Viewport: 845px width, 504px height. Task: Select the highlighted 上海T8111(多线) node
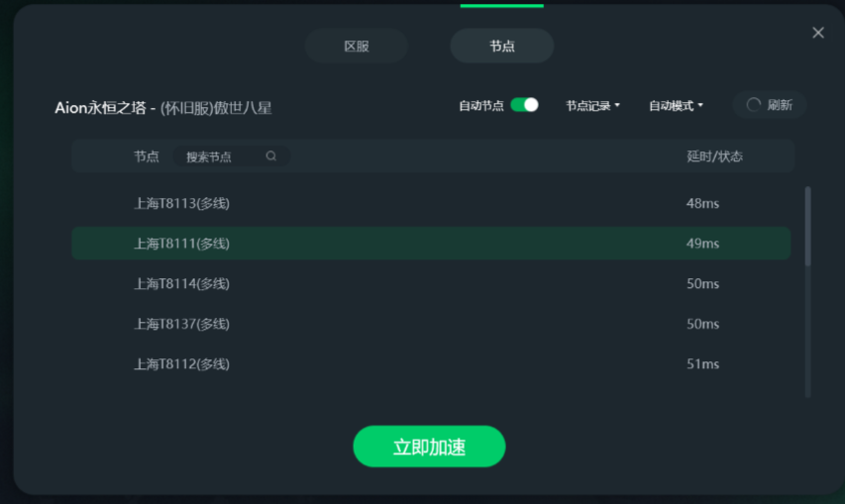(431, 244)
